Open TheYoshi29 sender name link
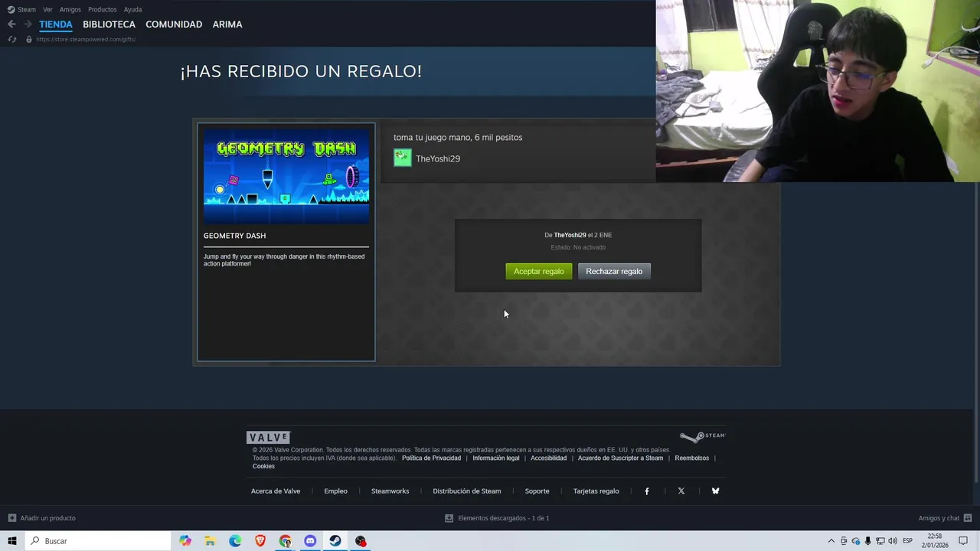This screenshot has height=551, width=980. (438, 158)
